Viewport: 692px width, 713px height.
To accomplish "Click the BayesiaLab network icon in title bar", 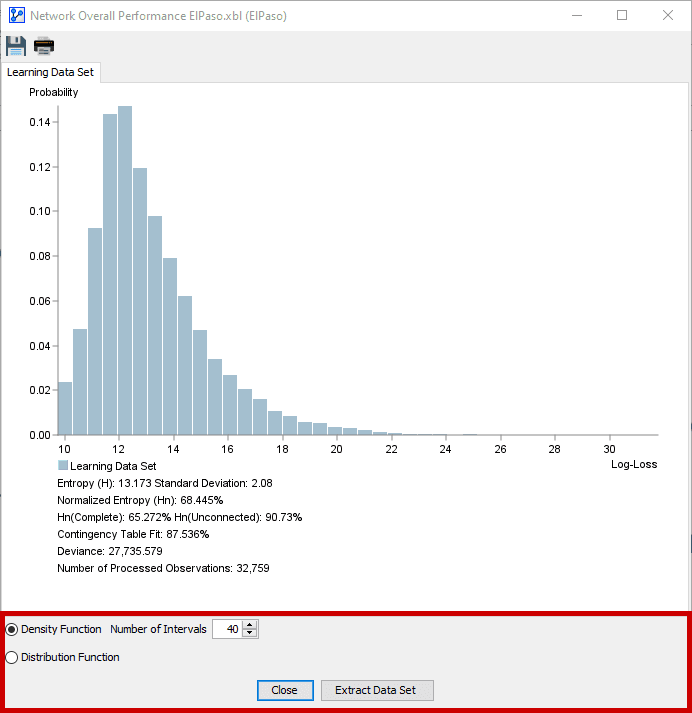I will click(x=17, y=15).
